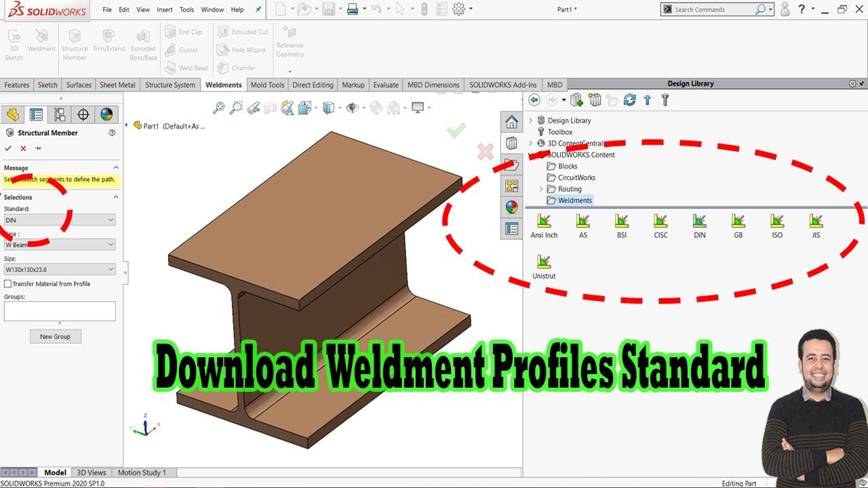This screenshot has height=488, width=868.
Task: Switch to the Sheet Metal tab
Action: (117, 85)
